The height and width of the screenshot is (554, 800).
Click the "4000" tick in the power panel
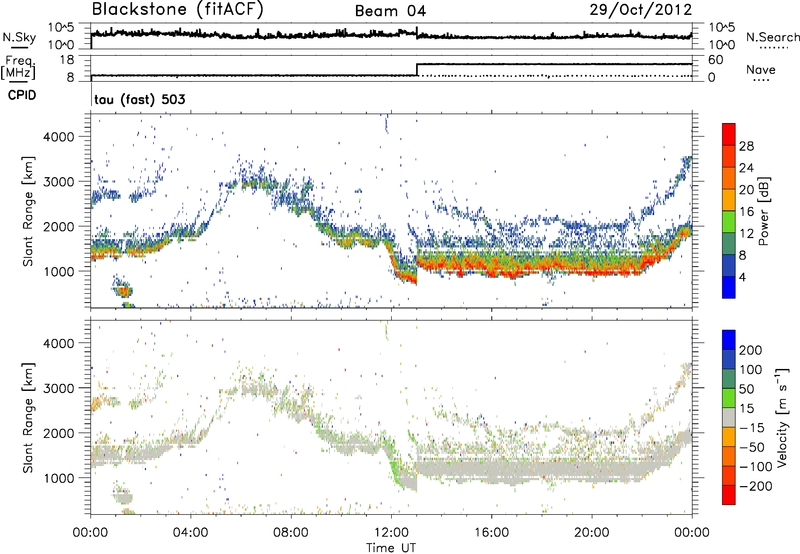coord(58,137)
